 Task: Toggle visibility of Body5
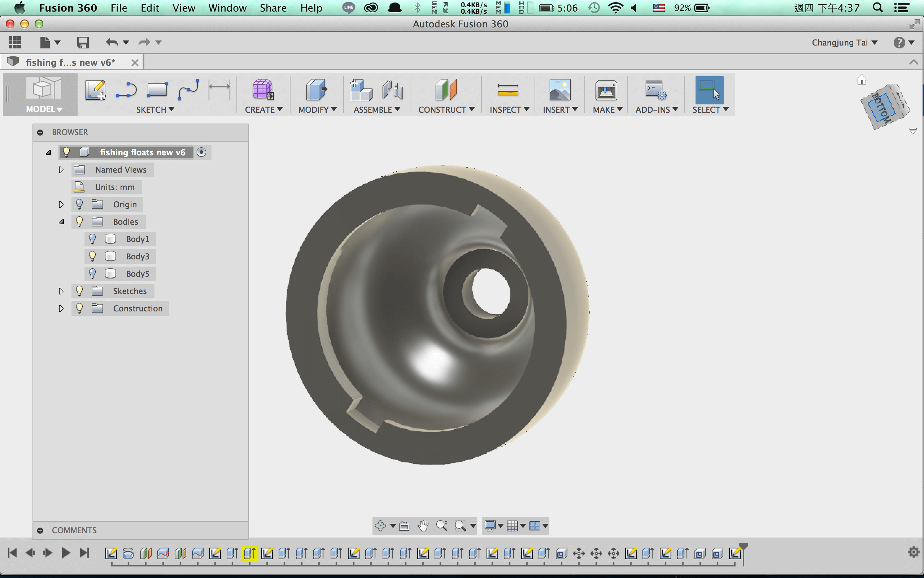tap(92, 274)
